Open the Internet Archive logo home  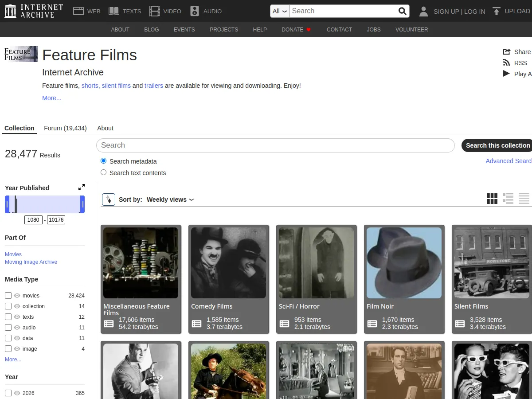pos(34,11)
